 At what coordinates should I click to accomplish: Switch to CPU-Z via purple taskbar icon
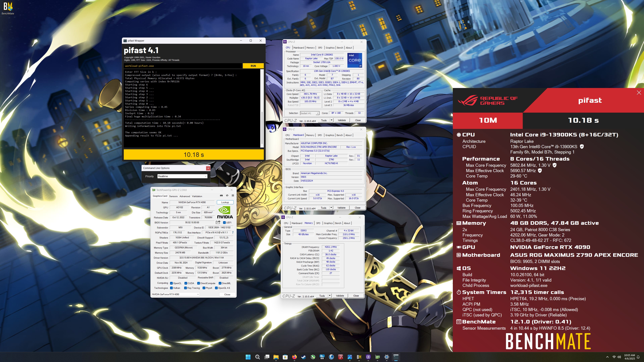tap(368, 357)
